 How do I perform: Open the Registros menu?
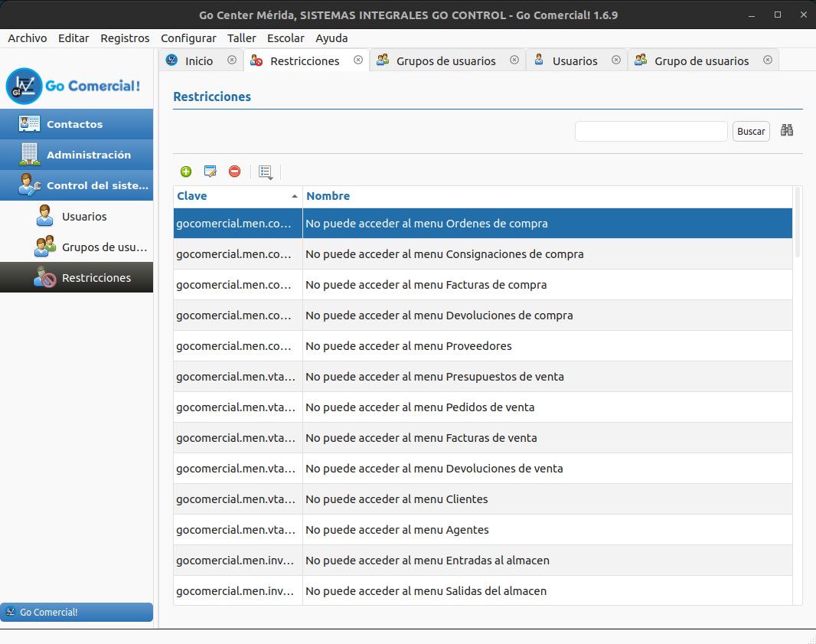125,38
